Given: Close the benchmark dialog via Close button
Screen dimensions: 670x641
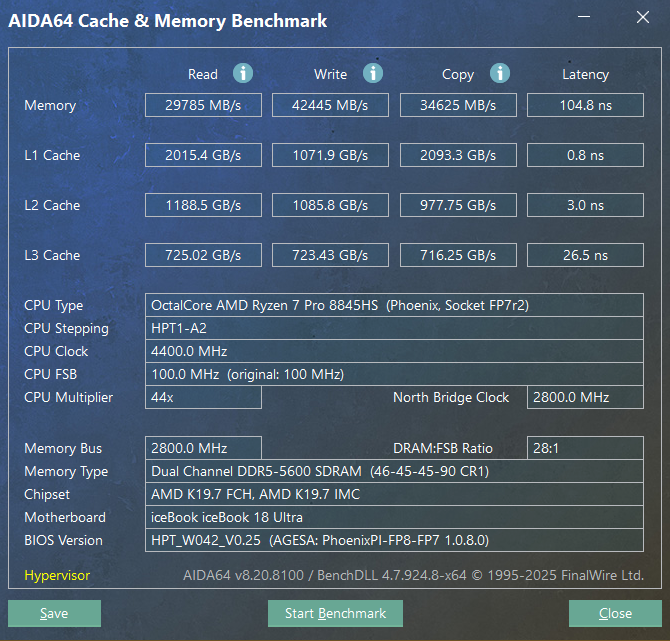Looking at the screenshot, I should pos(615,613).
